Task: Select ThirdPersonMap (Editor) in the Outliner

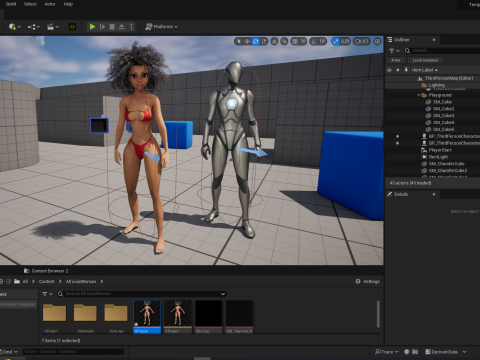Action: point(449,78)
